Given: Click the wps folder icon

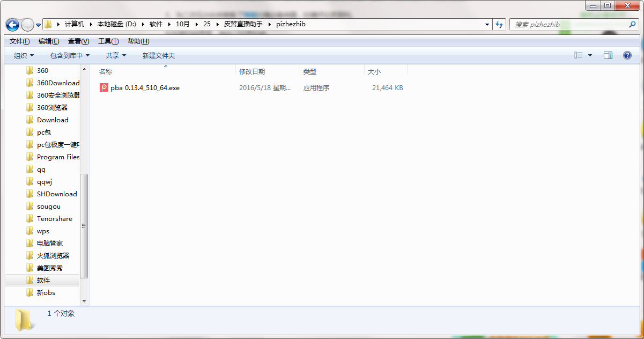Looking at the screenshot, I should click(29, 231).
